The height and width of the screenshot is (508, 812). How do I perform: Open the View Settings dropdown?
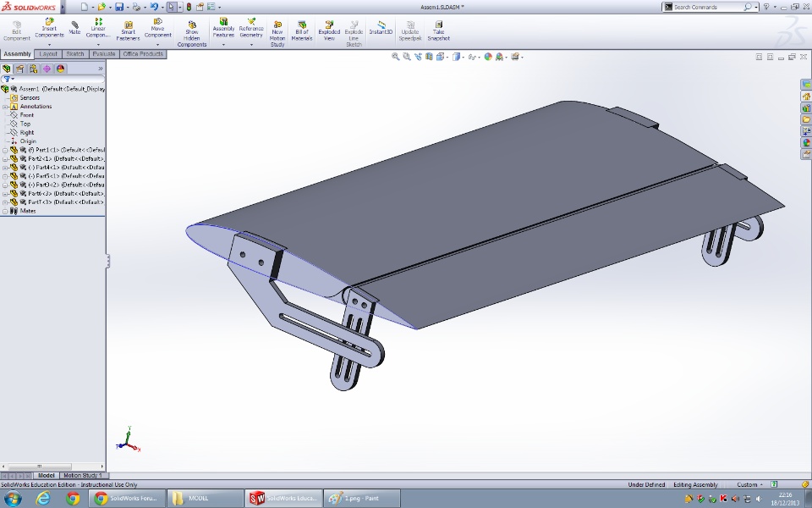[517, 57]
